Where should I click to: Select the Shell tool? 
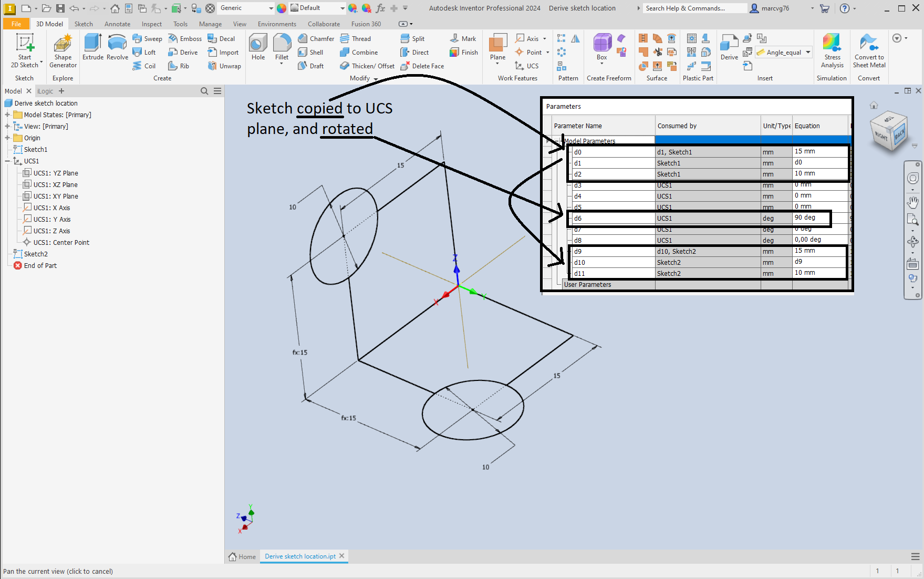[x=312, y=52]
